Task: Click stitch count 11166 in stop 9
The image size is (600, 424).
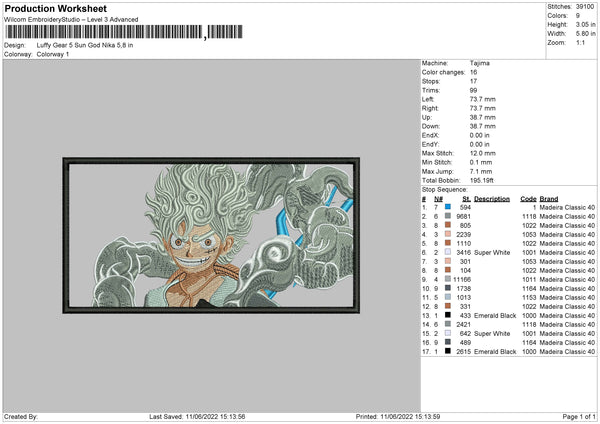Action: point(462,279)
